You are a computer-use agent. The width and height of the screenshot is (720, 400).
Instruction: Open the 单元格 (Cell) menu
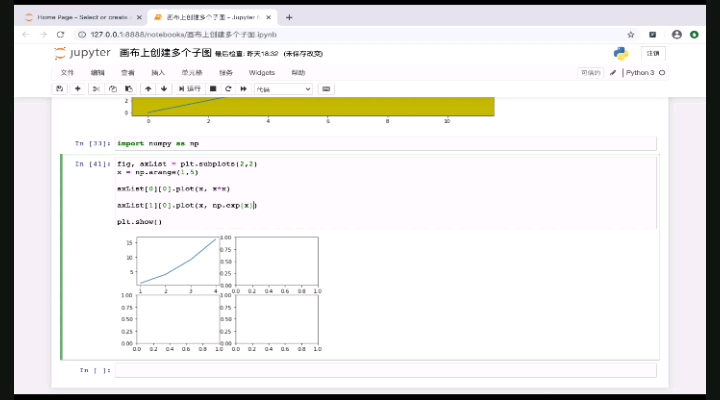pos(191,73)
